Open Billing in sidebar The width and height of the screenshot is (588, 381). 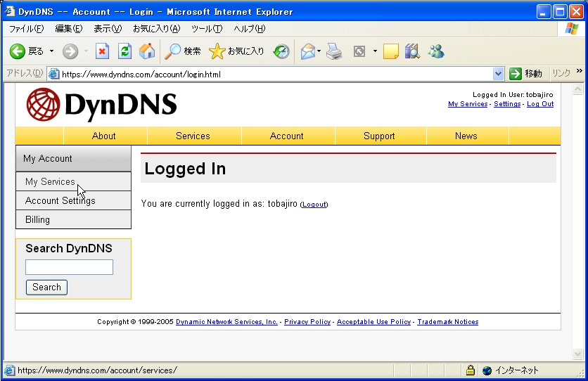(x=73, y=219)
